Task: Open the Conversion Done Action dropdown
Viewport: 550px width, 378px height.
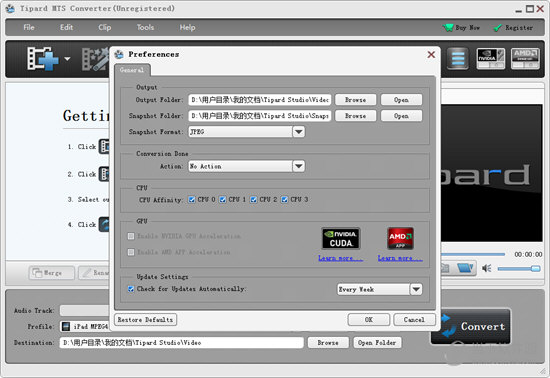Action: point(299,166)
